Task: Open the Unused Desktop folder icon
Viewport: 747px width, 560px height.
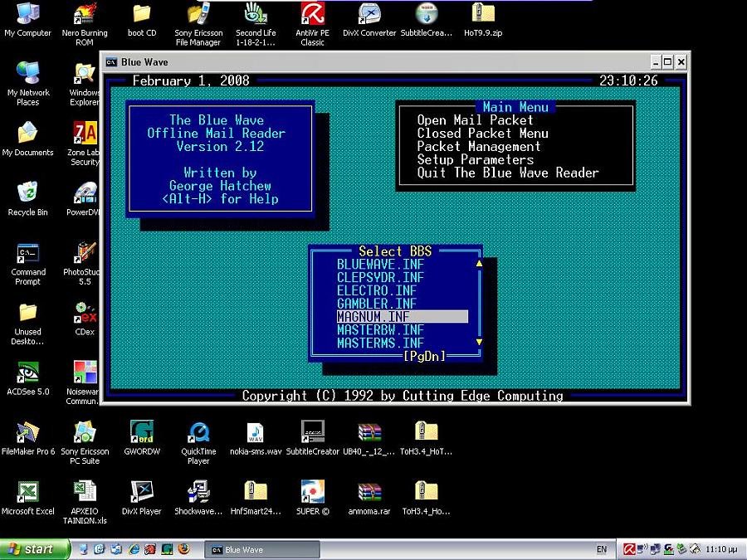Action: point(27,324)
